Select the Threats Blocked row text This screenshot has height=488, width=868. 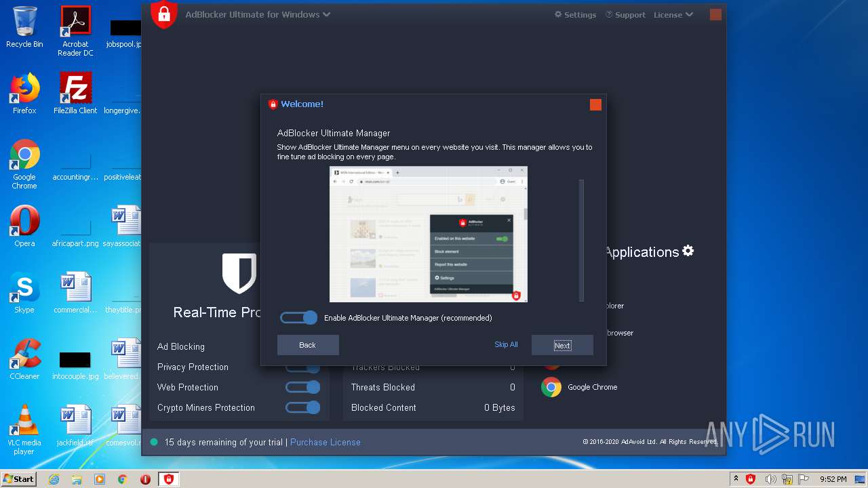383,387
